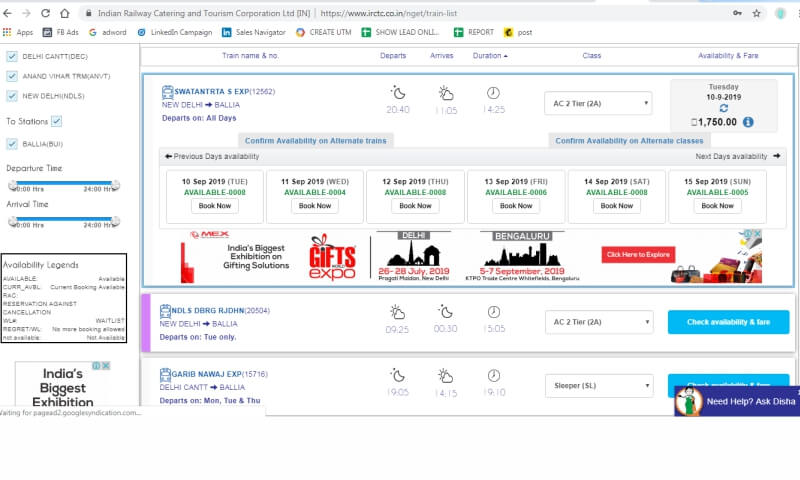Image resolution: width=800 pixels, height=480 pixels.
Task: Open Apps bookmark grid icon
Action: 7,32
